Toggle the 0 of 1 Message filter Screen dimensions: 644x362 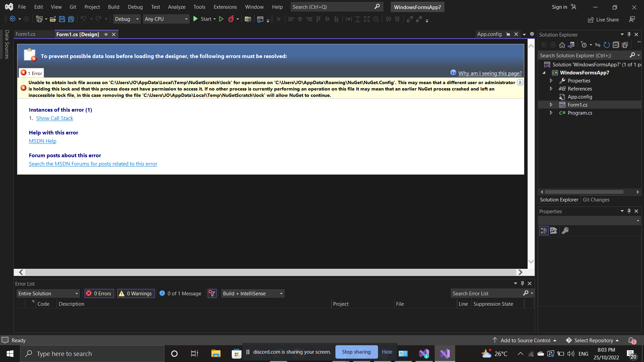click(x=180, y=293)
